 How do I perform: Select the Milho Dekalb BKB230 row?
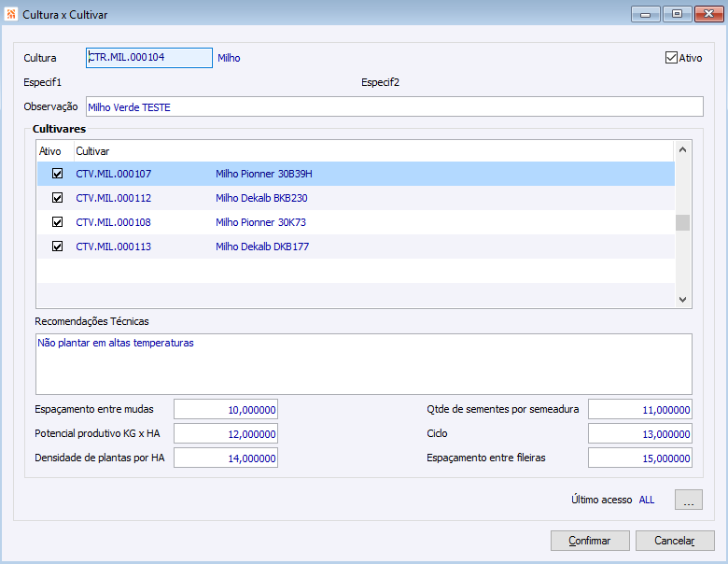click(x=356, y=198)
